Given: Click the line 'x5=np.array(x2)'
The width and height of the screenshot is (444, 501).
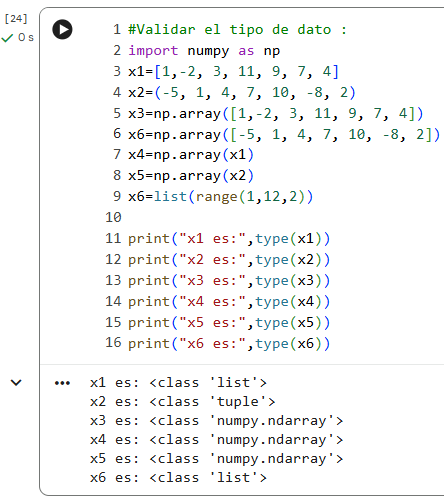Looking at the screenshot, I should pos(191,176).
